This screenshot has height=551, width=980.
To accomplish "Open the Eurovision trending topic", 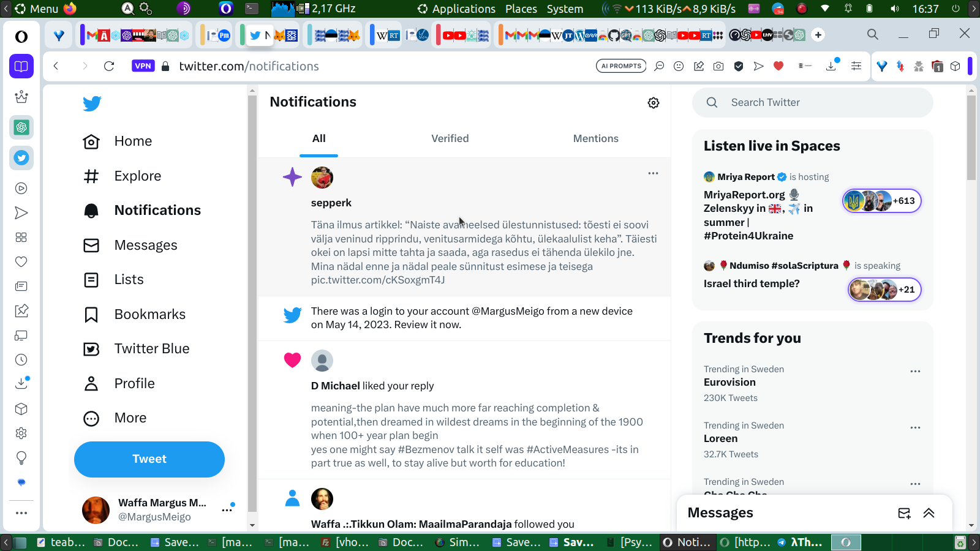I will (729, 383).
